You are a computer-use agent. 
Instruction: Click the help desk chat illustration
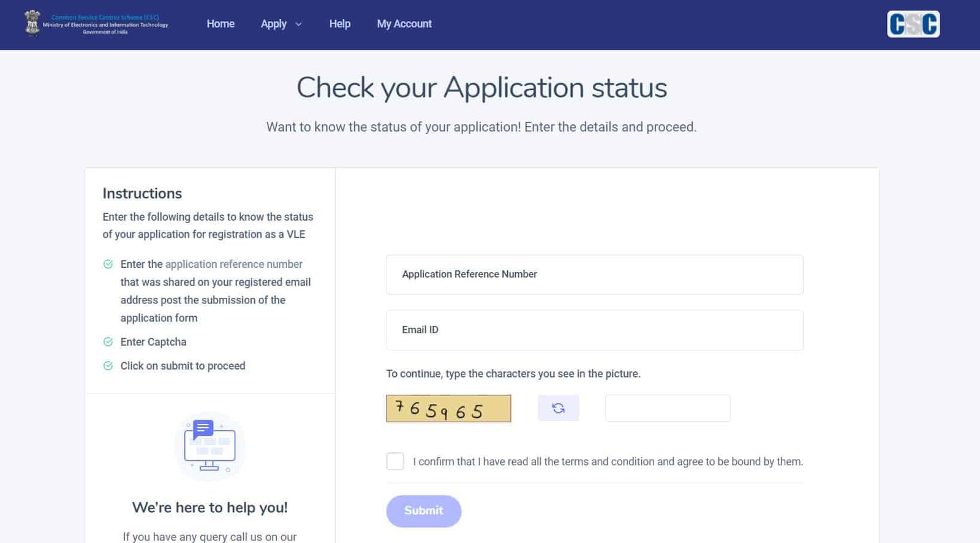209,446
